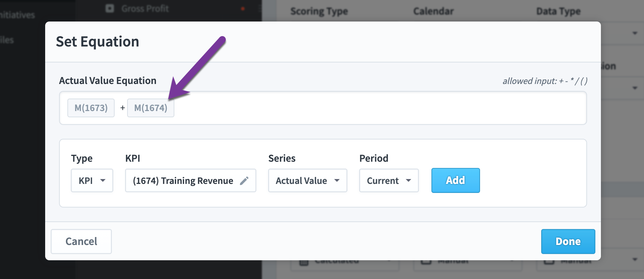
Task: Click the pencil edit icon in KPI field
Action: click(x=244, y=180)
